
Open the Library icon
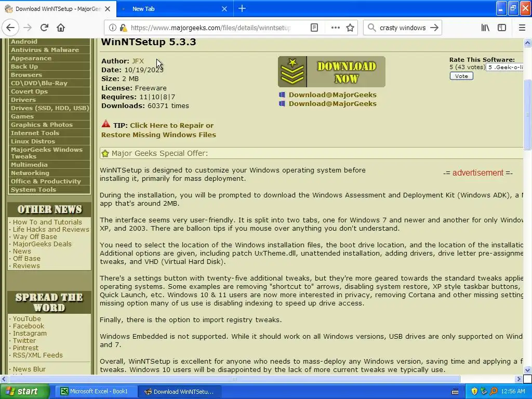point(485,28)
